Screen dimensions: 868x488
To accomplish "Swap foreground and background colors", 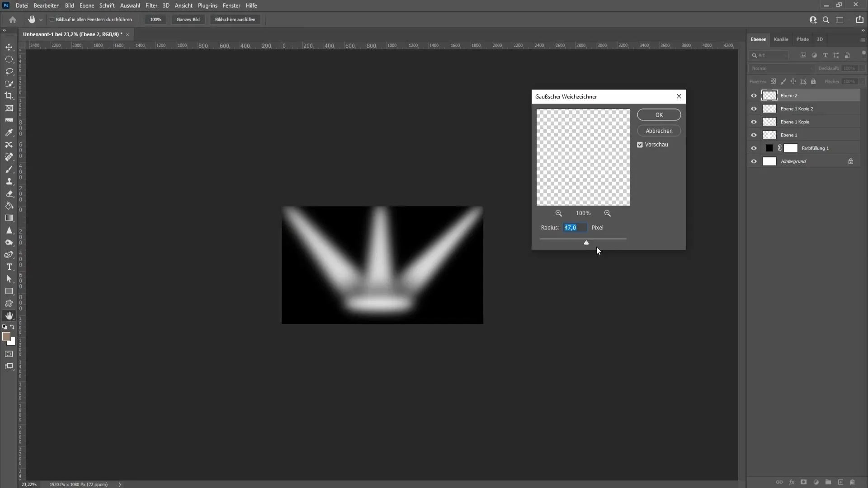I will click(x=13, y=327).
